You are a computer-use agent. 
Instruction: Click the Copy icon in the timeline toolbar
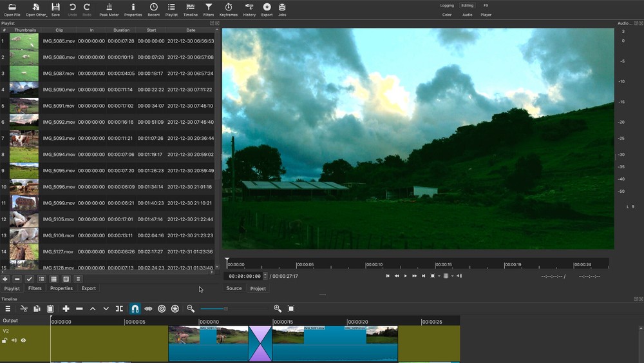tap(37, 309)
